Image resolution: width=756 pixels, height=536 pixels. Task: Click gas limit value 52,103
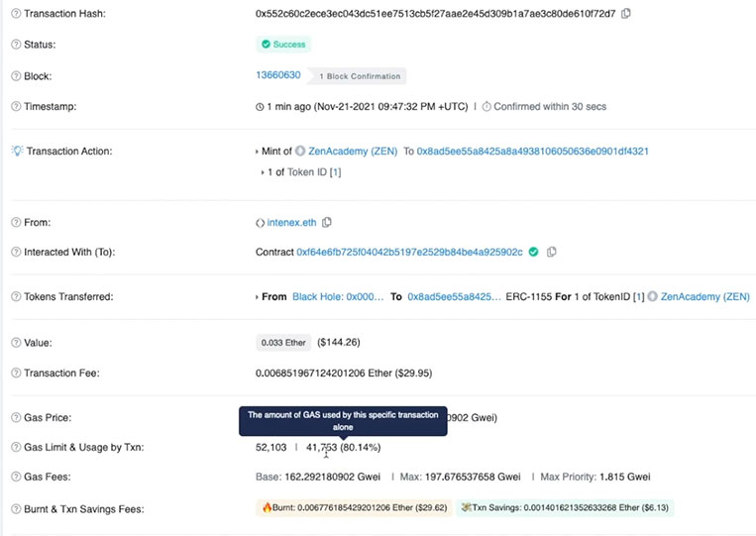[270, 447]
